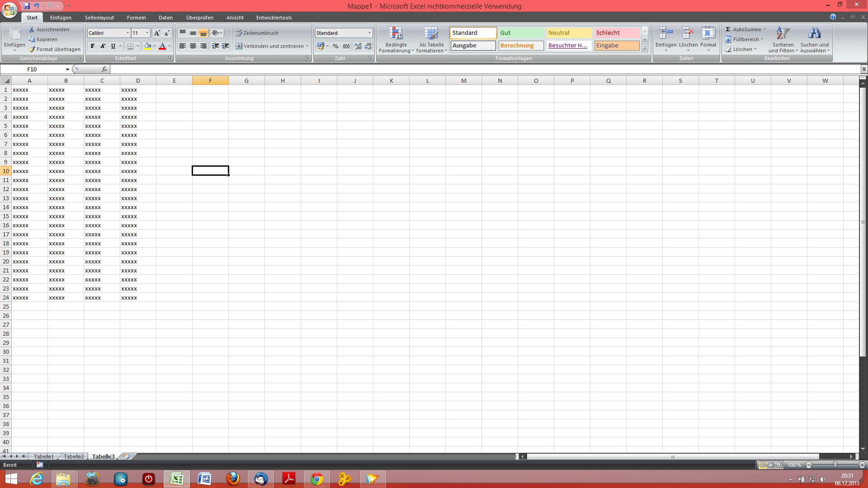868x488 pixels.
Task: Open the Calibri font name dropdown
Action: tap(127, 33)
